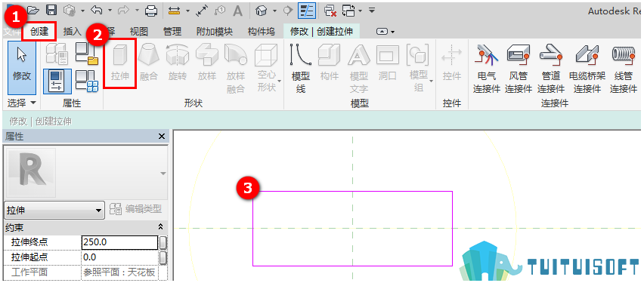Switch to the 管理 ribbon tab
The width and height of the screenshot is (644, 283).
coord(172,32)
